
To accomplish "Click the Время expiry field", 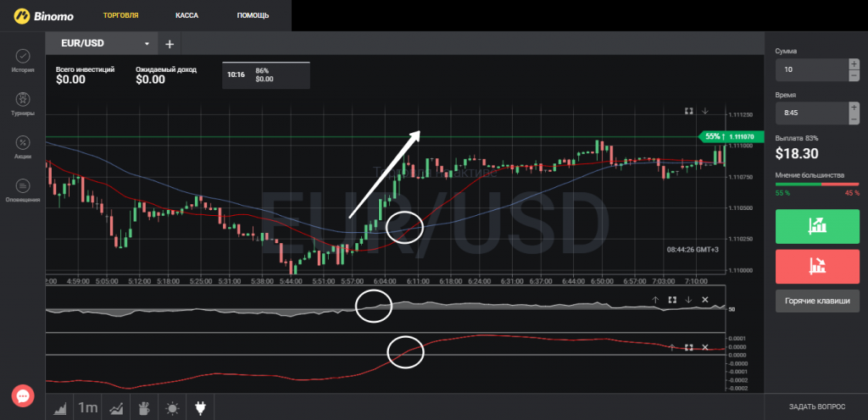I will click(811, 113).
